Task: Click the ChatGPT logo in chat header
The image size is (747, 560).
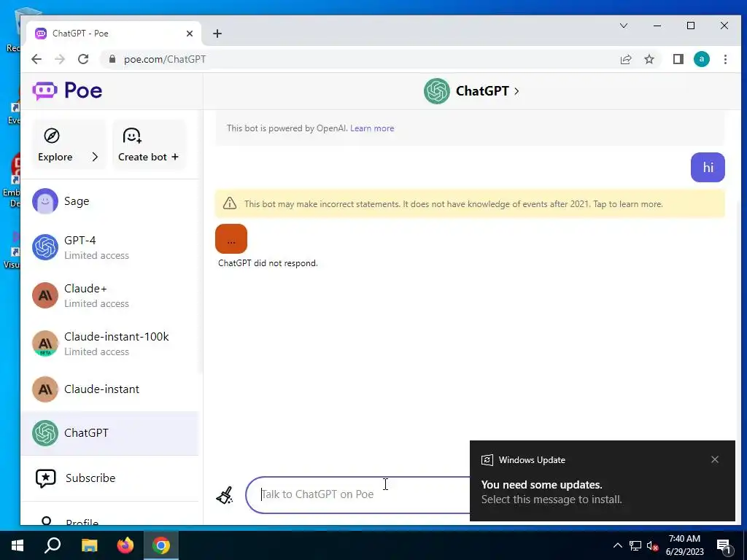Action: click(x=437, y=91)
